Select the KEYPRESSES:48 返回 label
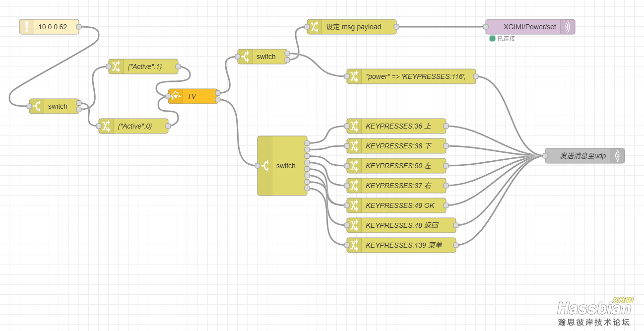The image size is (644, 331). point(402,225)
